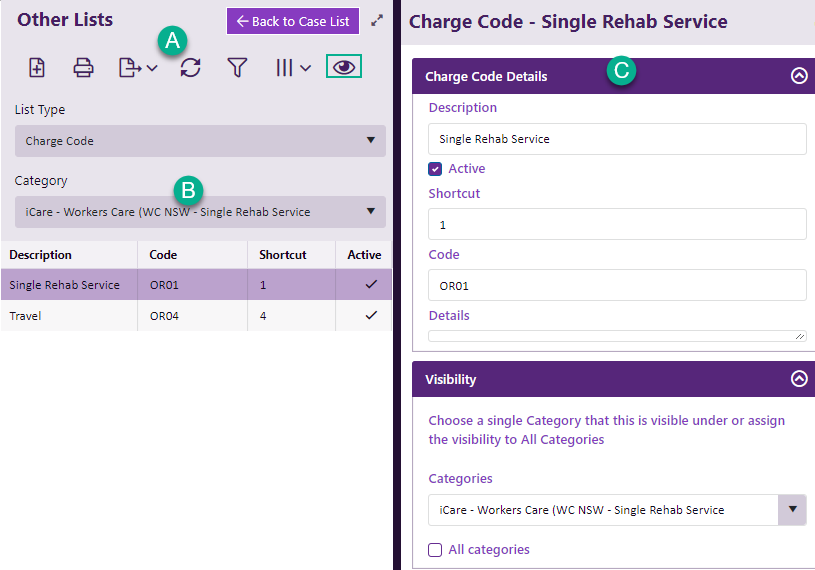This screenshot has height=570, width=815.
Task: Click the refresh list icon
Action: [190, 68]
